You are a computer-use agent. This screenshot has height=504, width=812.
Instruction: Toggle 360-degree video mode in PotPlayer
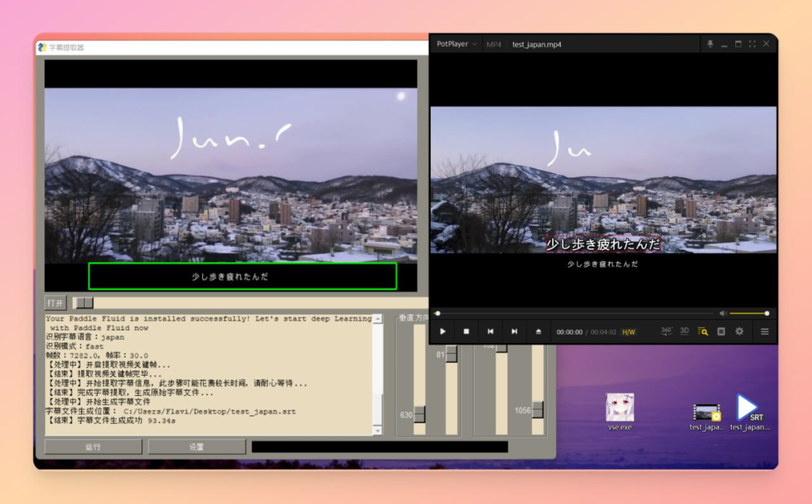point(666,331)
